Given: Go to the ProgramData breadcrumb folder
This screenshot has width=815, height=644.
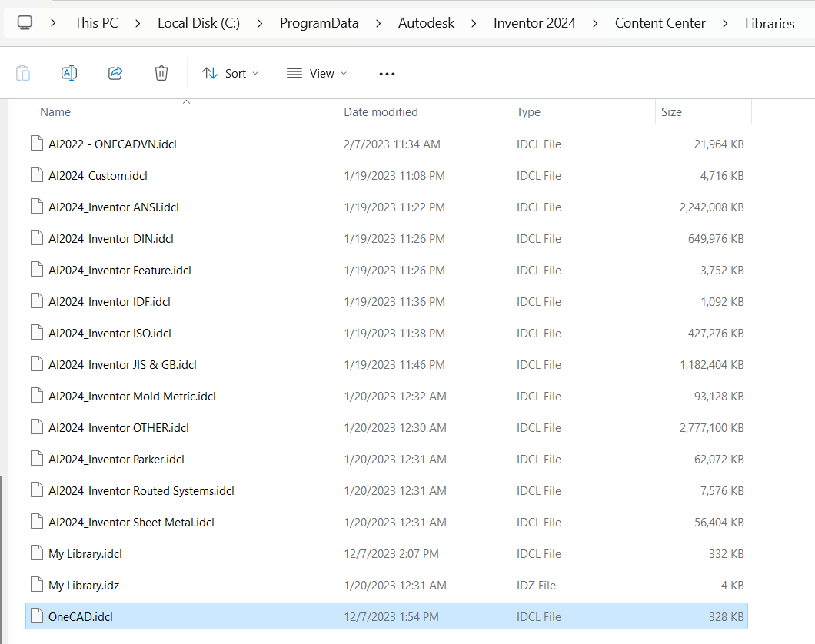Looking at the screenshot, I should 319,23.
